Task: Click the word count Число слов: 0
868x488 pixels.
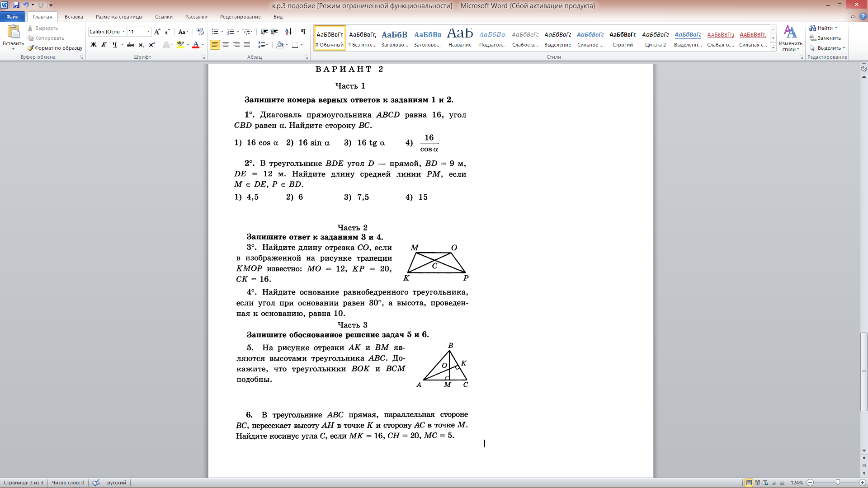Action: click(68, 483)
